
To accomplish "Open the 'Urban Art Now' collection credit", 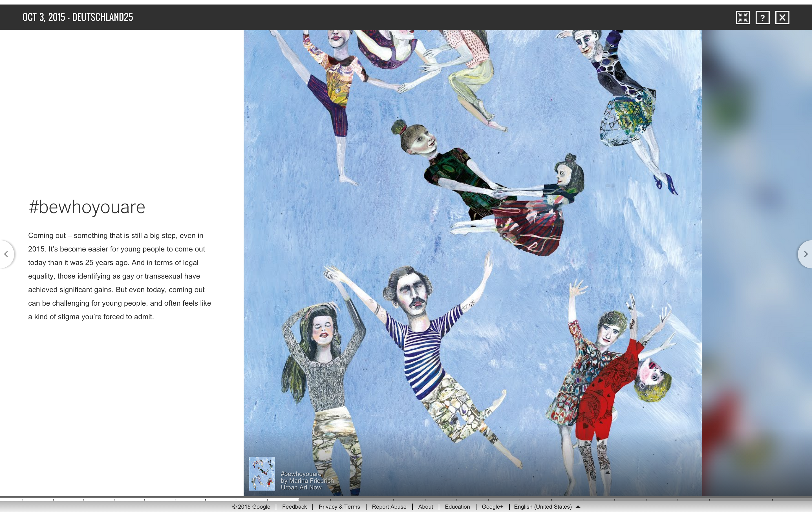I will [301, 487].
